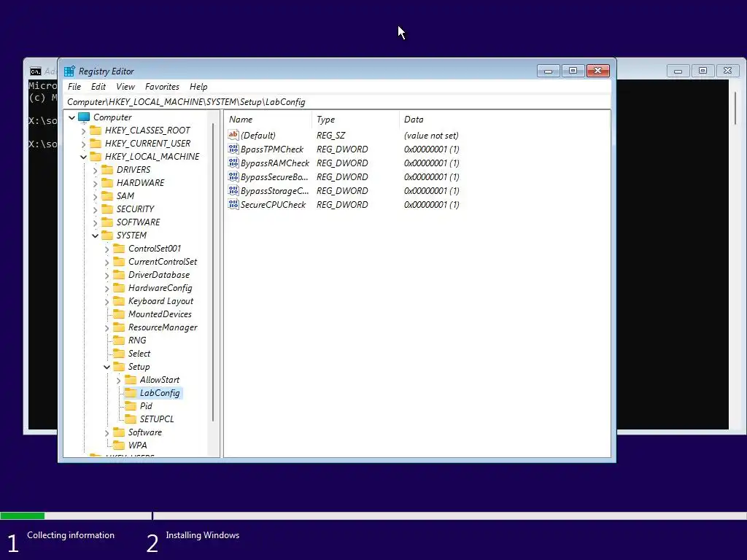Expand the HKEY_CLASSES_ROOT node
Screen dimensions: 747x560
[83, 131]
